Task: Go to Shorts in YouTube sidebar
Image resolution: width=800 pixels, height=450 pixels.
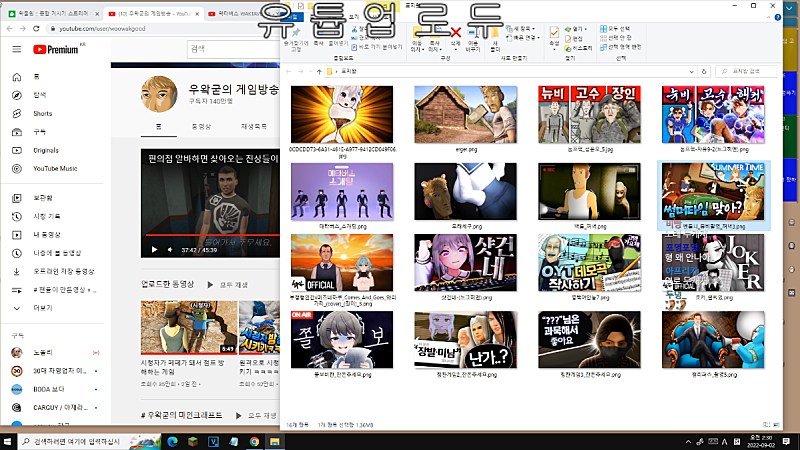Action: [x=28, y=113]
